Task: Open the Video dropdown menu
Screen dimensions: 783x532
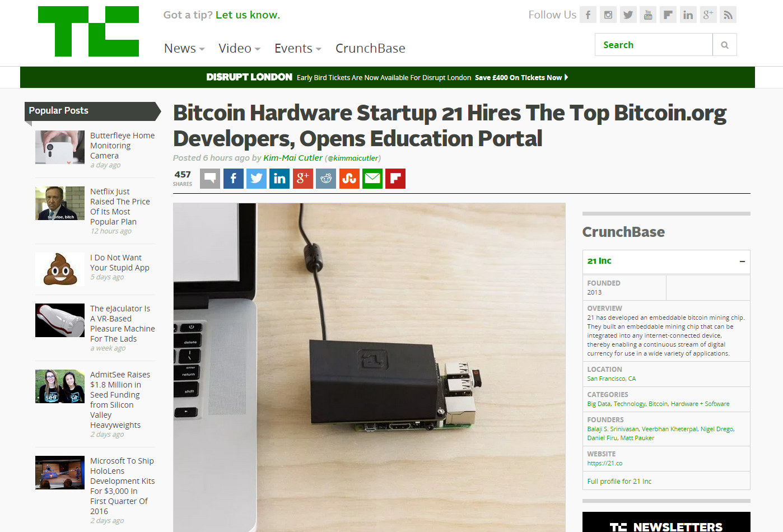Action: [x=240, y=48]
